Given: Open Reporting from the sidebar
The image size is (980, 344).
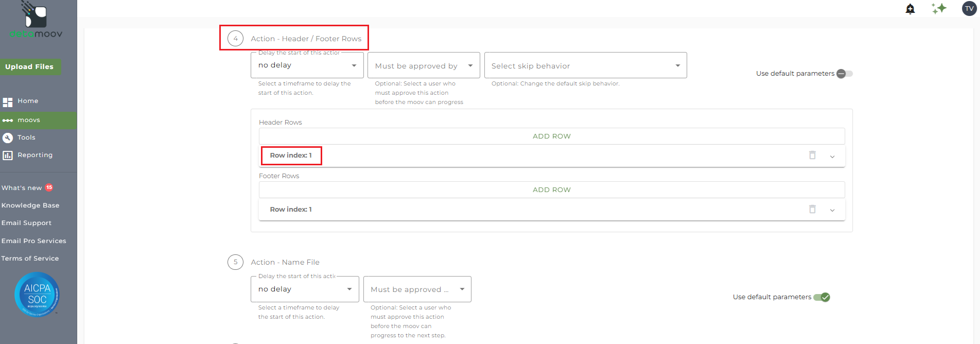Looking at the screenshot, I should click(34, 155).
